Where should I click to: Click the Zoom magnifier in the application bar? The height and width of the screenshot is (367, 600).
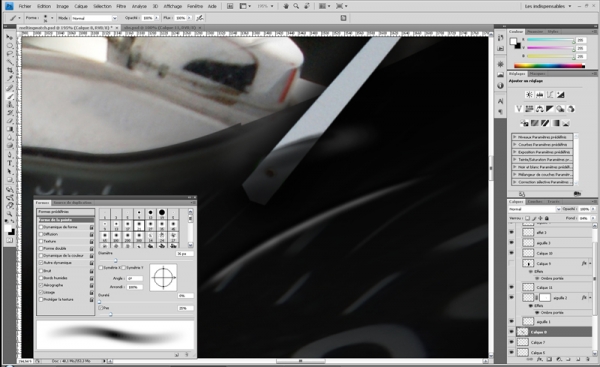pos(296,6)
